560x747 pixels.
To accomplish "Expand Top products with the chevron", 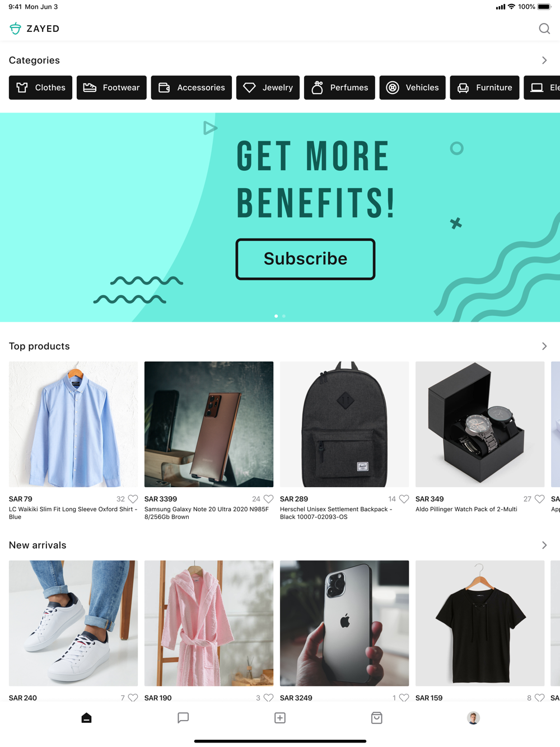I will pyautogui.click(x=544, y=346).
